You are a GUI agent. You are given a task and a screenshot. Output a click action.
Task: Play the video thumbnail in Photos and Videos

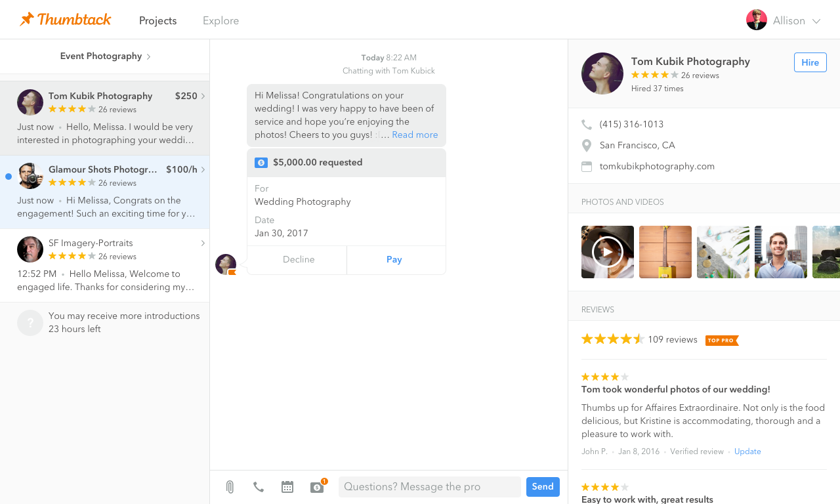coord(608,252)
